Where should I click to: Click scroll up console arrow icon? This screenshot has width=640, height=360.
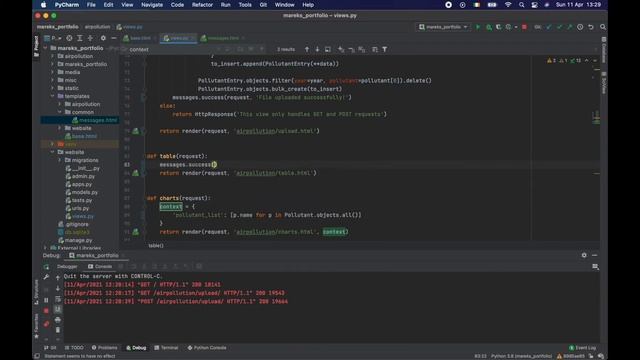click(x=58, y=277)
